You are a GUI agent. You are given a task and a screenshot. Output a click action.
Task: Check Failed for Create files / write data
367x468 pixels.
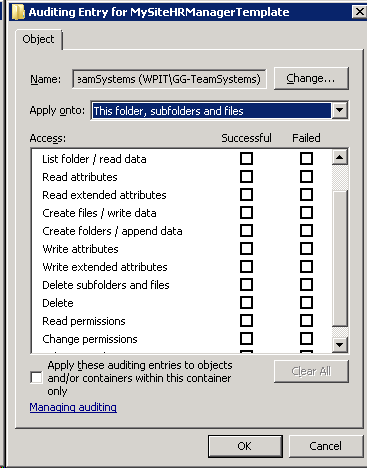point(306,213)
